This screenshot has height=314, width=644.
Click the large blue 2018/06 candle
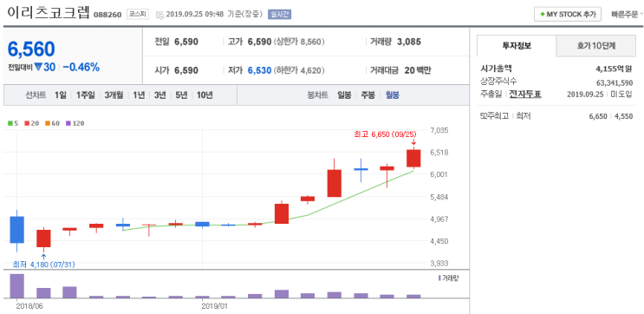click(16, 230)
